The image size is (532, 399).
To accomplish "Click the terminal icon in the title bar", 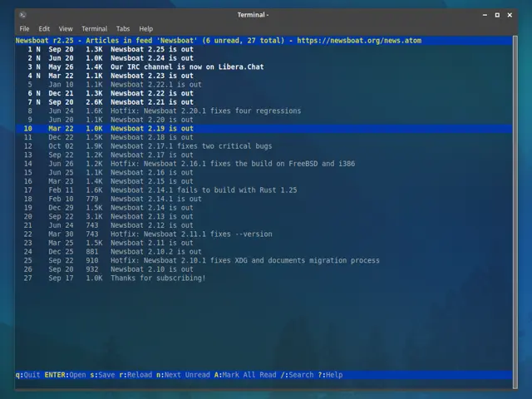I will point(22,15).
